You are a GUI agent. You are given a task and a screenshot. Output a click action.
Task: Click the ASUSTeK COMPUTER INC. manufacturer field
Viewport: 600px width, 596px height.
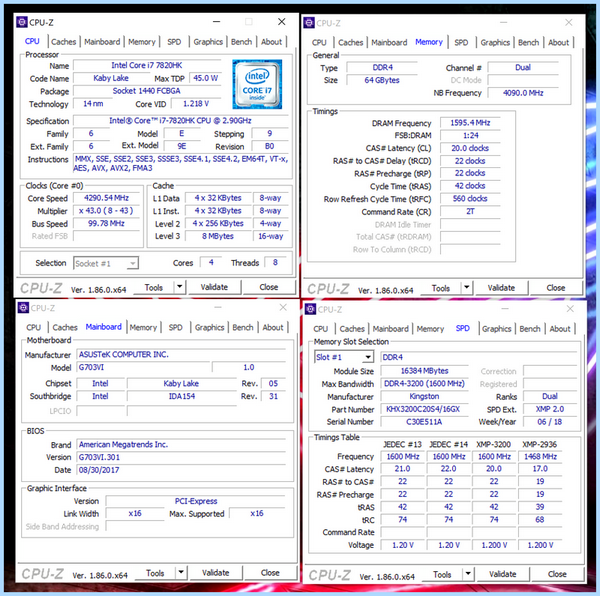pos(181,355)
